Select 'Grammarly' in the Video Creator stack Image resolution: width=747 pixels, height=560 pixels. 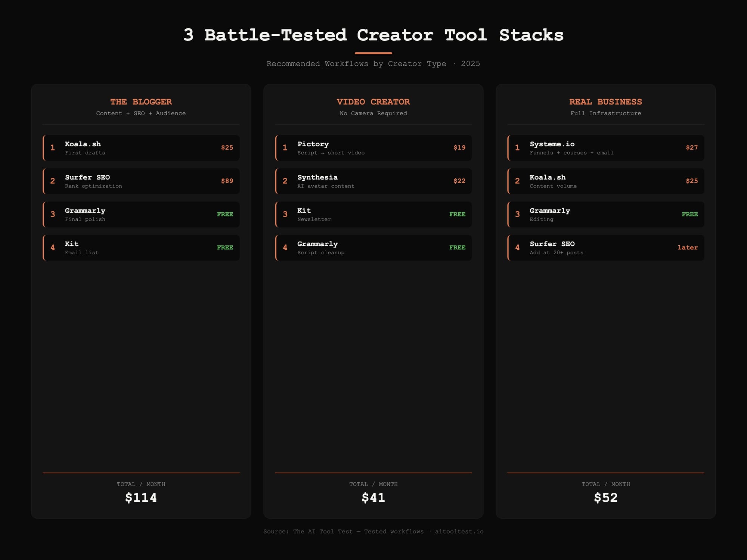pos(317,244)
